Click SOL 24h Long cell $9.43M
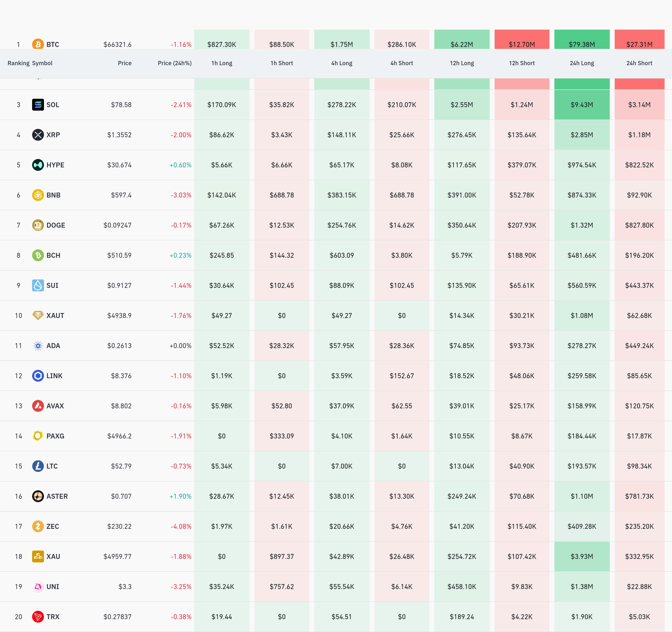This screenshot has height=632, width=672. pos(581,105)
